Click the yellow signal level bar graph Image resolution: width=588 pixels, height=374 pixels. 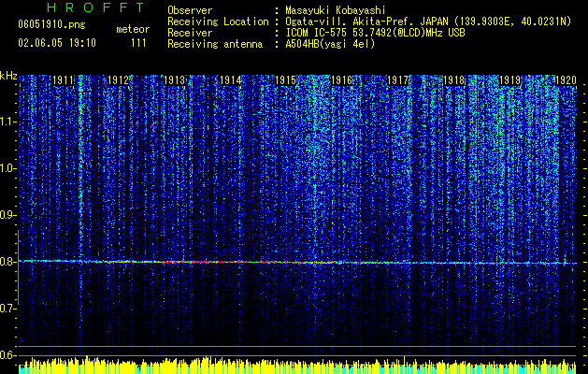(297, 365)
